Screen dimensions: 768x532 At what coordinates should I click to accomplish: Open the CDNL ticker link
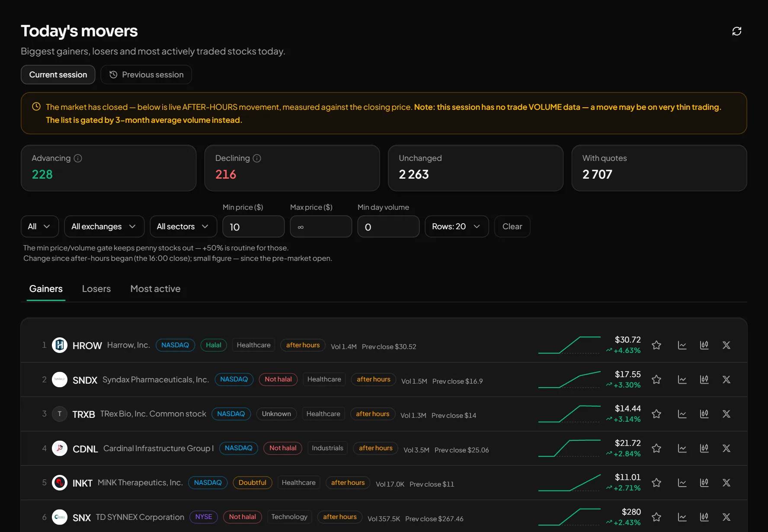tap(85, 449)
